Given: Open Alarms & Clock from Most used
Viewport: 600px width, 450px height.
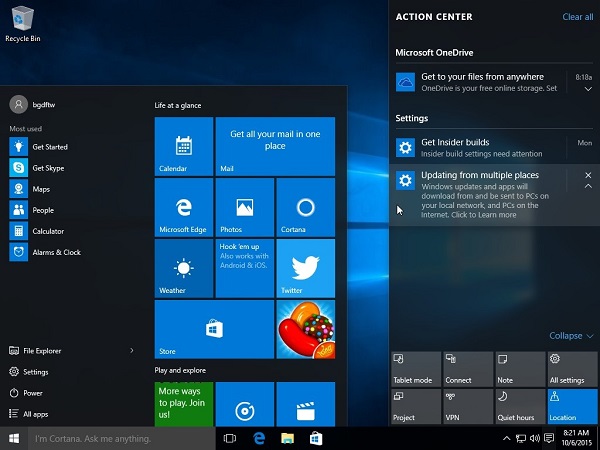Looking at the screenshot, I should (73, 252).
